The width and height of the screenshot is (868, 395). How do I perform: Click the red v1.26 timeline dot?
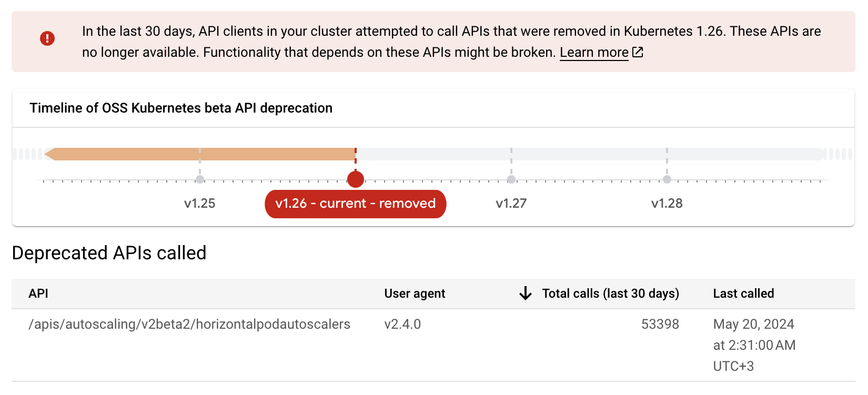click(x=356, y=179)
